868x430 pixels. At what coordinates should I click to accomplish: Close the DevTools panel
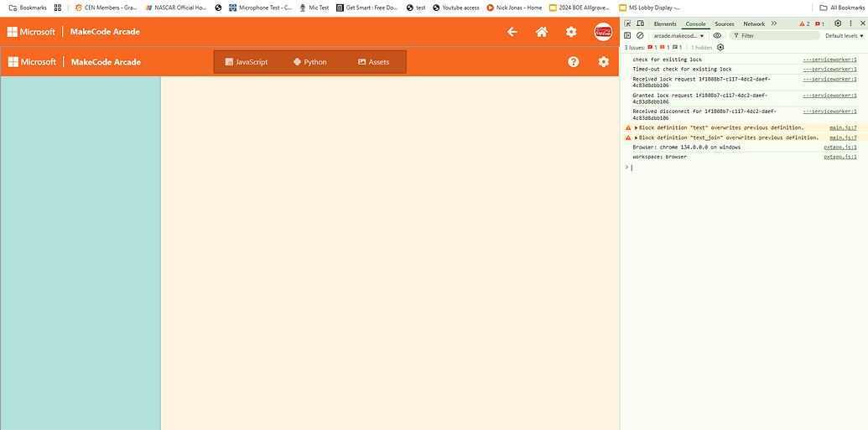862,23
